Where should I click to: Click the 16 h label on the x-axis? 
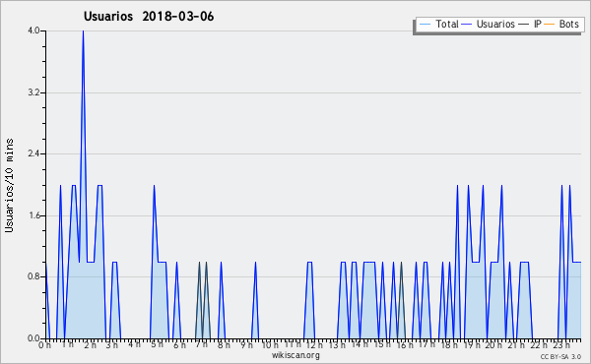tap(404, 344)
